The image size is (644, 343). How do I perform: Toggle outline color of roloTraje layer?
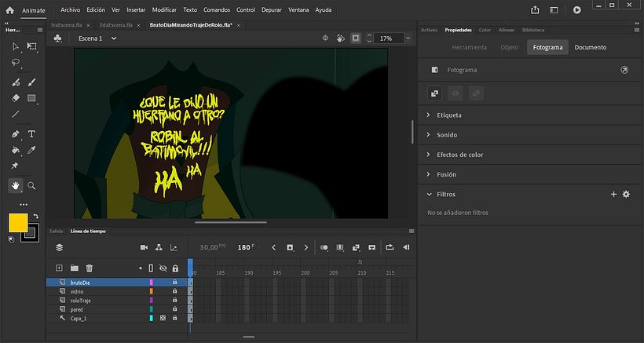tap(151, 301)
